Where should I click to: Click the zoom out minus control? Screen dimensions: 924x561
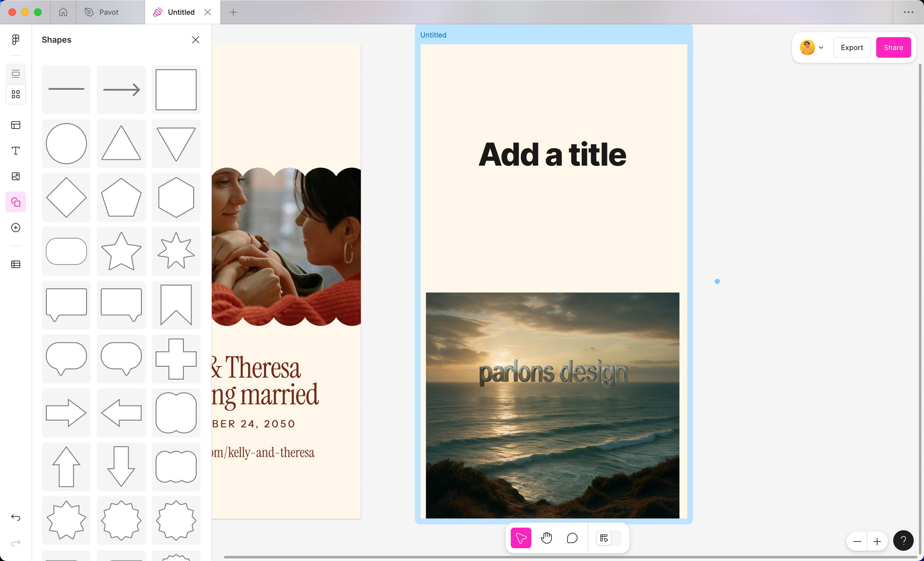[857, 541]
